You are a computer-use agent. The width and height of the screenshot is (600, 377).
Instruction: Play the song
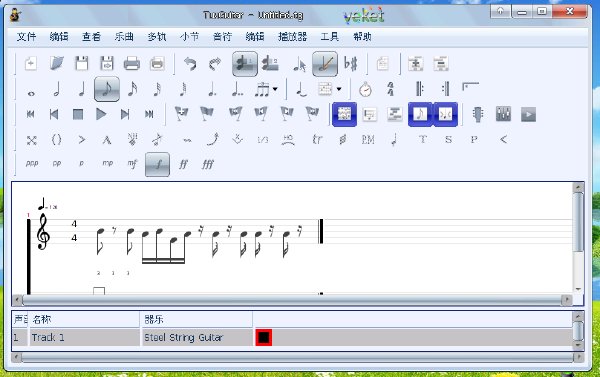[101, 114]
